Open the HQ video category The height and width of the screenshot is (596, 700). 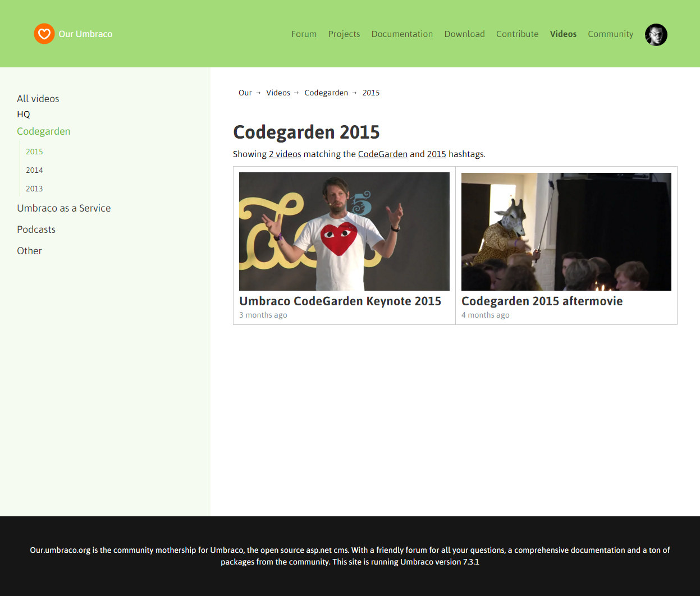[x=24, y=114]
